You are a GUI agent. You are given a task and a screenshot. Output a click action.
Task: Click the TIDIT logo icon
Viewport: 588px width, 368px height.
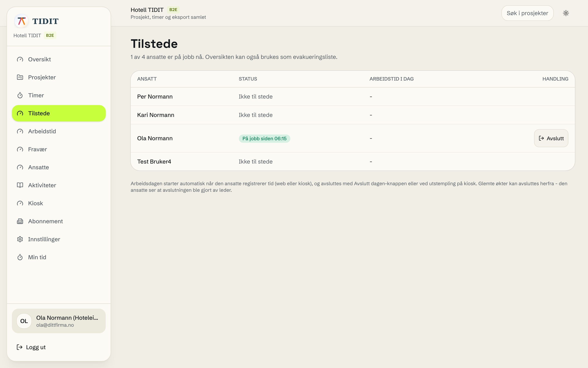pos(21,21)
